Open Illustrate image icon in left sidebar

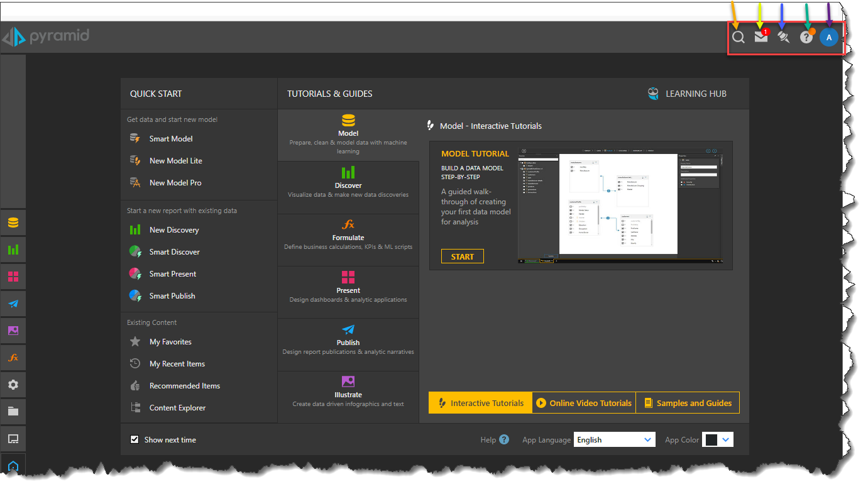click(x=13, y=331)
